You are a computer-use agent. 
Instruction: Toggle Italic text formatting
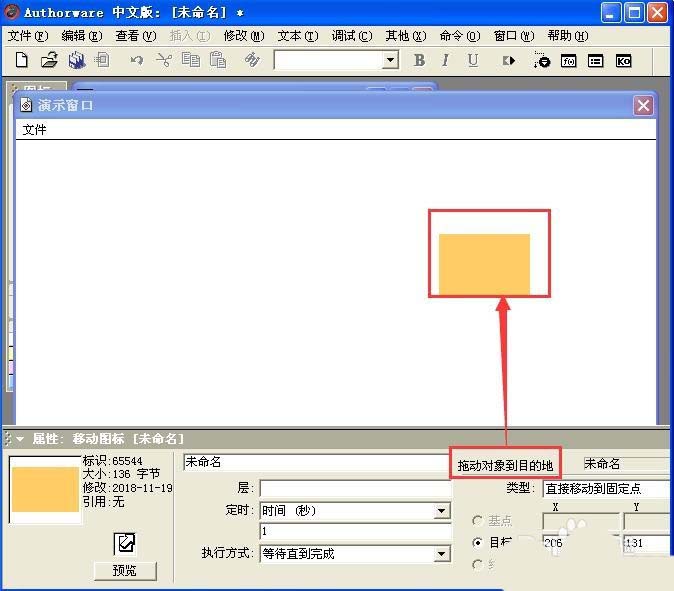click(x=445, y=61)
